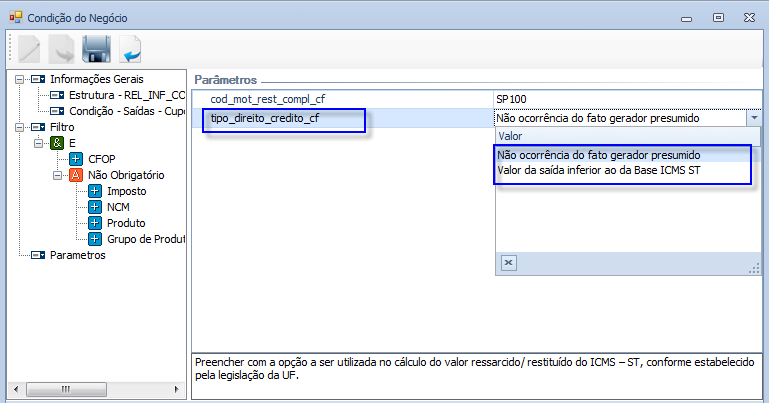
Task: Click the blue return arrow toolbar icon
Action: [130, 49]
